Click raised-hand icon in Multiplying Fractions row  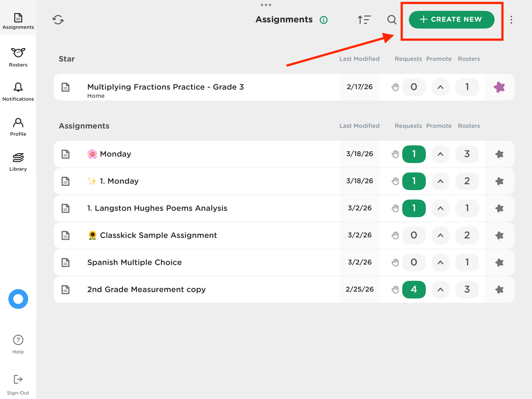395,87
